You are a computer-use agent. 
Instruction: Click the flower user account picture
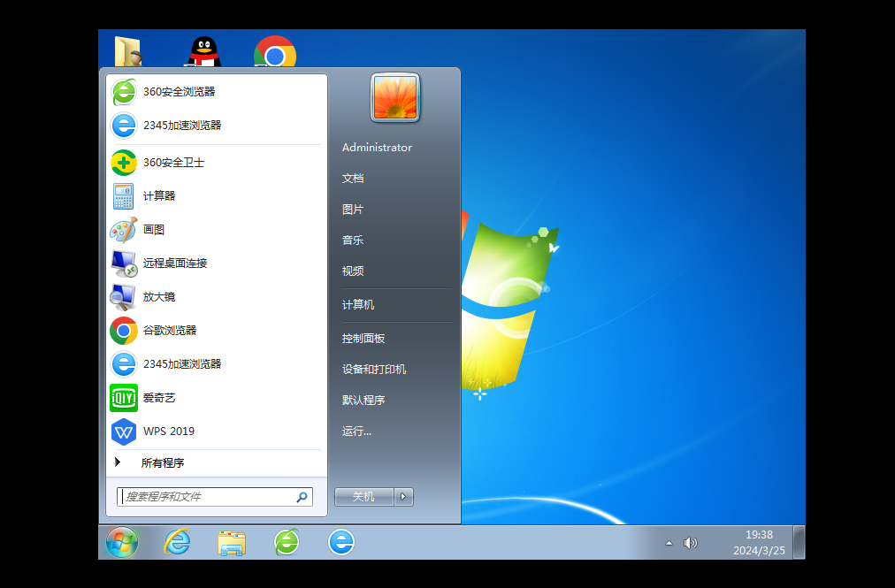click(395, 97)
